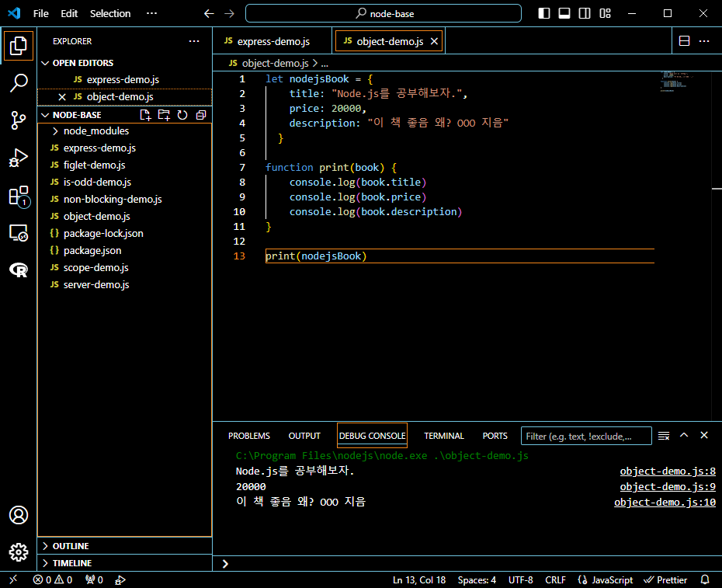Switch to the express-demo.js editor tab
Image resolution: width=722 pixels, height=588 pixels.
[x=272, y=41]
